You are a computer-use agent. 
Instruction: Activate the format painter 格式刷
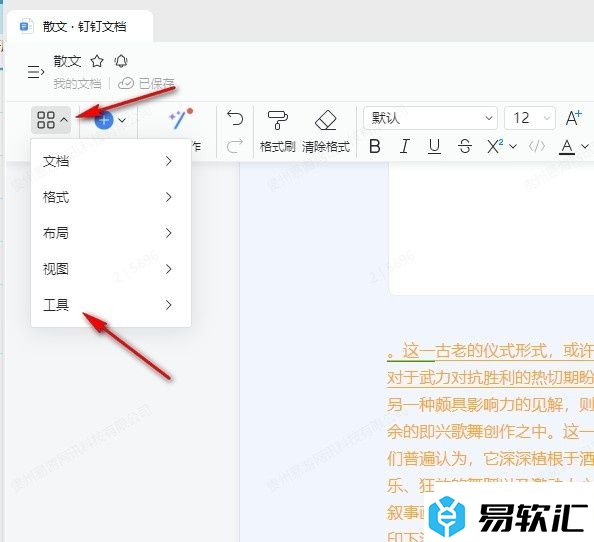pyautogui.click(x=278, y=131)
